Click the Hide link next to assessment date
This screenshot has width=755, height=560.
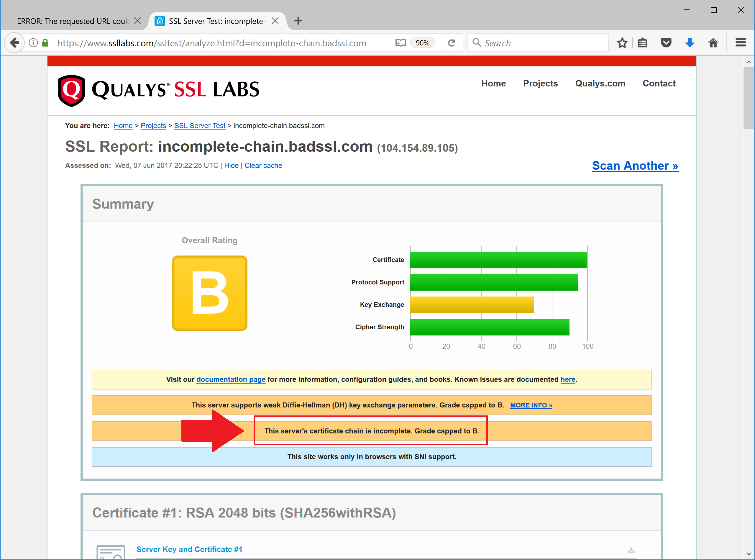point(231,166)
